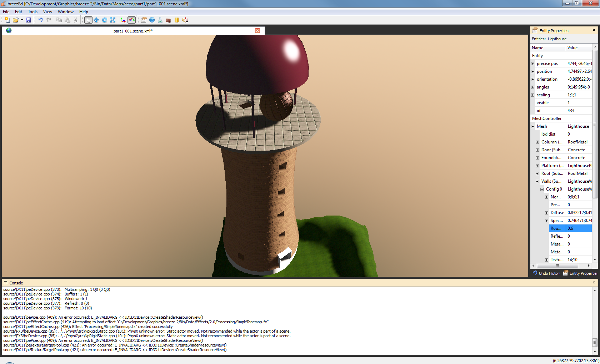Click the yellow cylinder toolbar icon
The height and width of the screenshot is (364, 600).
176,20
